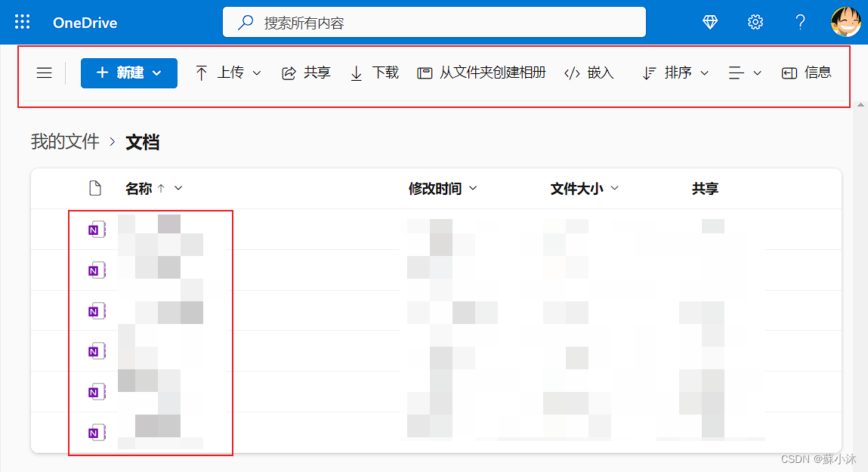This screenshot has height=472, width=868.
Task: Open the 文件大小 column menu
Action: coord(614,188)
